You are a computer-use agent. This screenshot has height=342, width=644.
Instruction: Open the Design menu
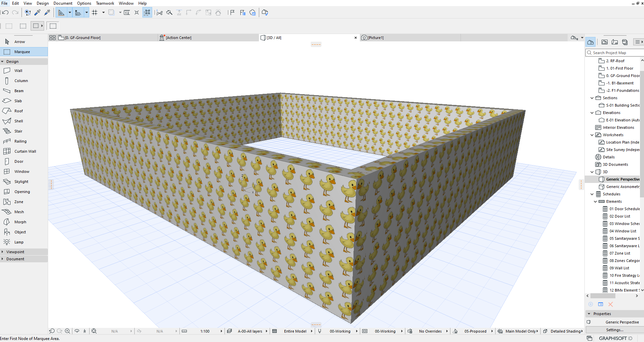[x=42, y=3]
